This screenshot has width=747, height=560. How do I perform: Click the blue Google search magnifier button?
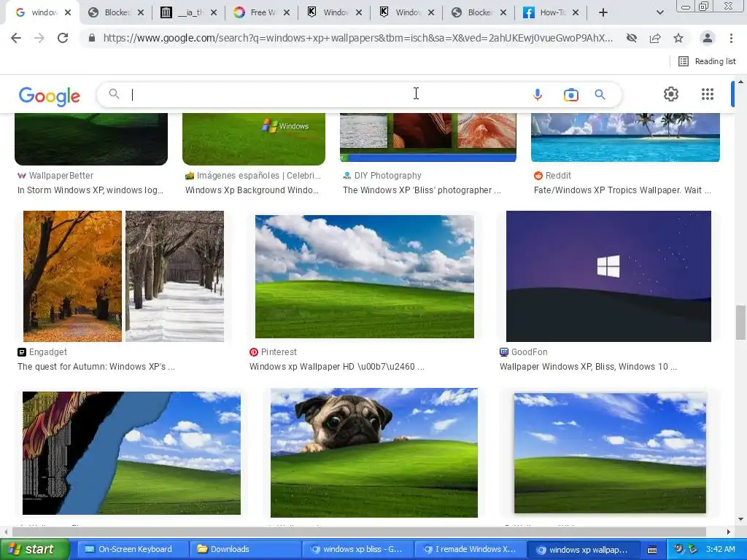(x=600, y=95)
